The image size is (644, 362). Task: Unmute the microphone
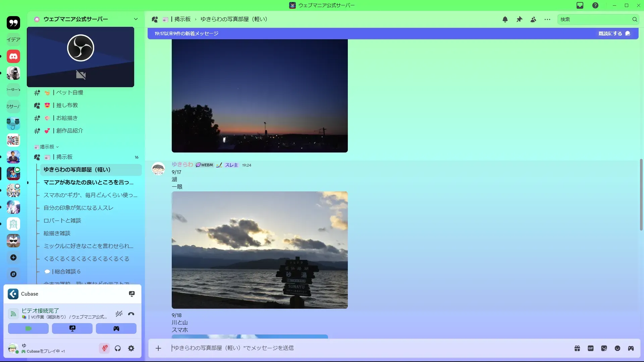click(x=104, y=348)
